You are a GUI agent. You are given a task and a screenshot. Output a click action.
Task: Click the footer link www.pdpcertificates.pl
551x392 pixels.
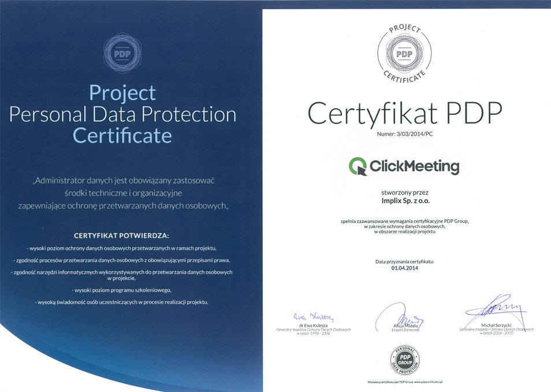[428, 382]
